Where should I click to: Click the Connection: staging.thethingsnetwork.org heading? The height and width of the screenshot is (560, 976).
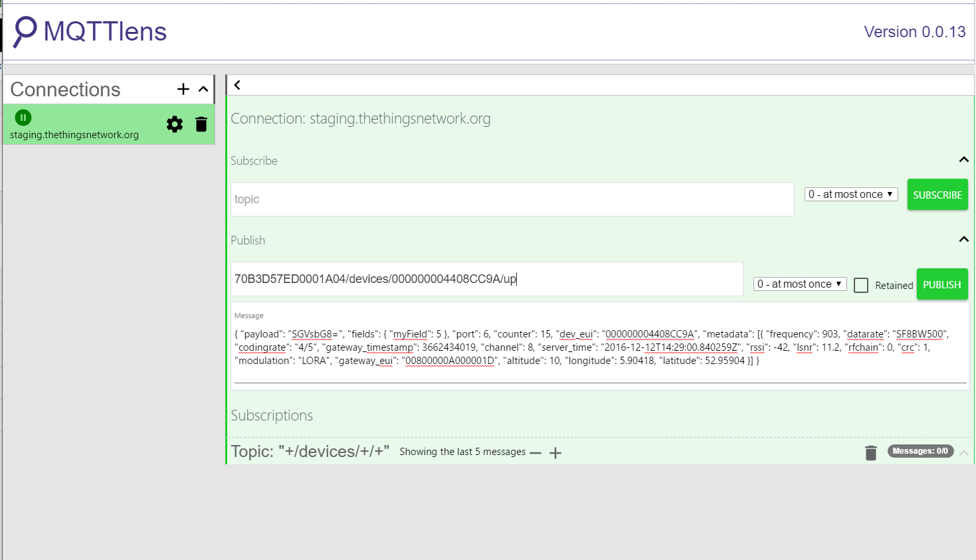[x=361, y=118]
